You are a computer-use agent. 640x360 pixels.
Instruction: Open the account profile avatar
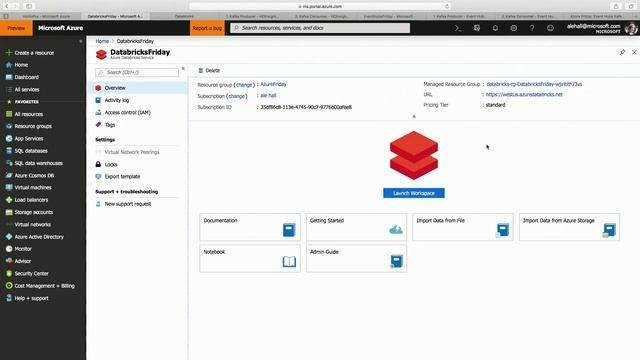pyautogui.click(x=631, y=28)
